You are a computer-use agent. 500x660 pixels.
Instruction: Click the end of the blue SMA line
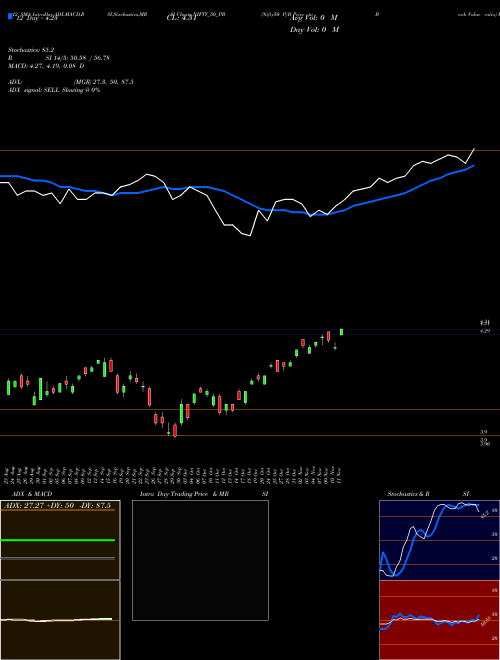(x=474, y=165)
